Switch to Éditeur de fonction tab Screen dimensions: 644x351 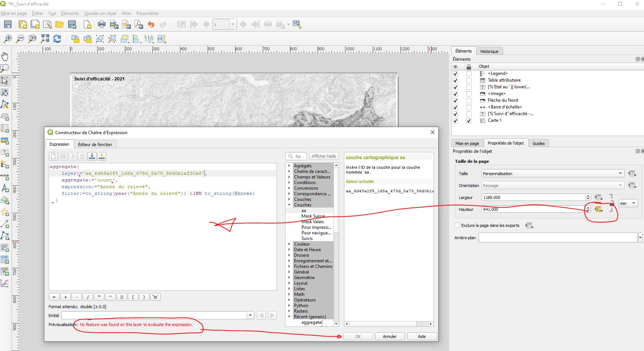[x=95, y=144]
